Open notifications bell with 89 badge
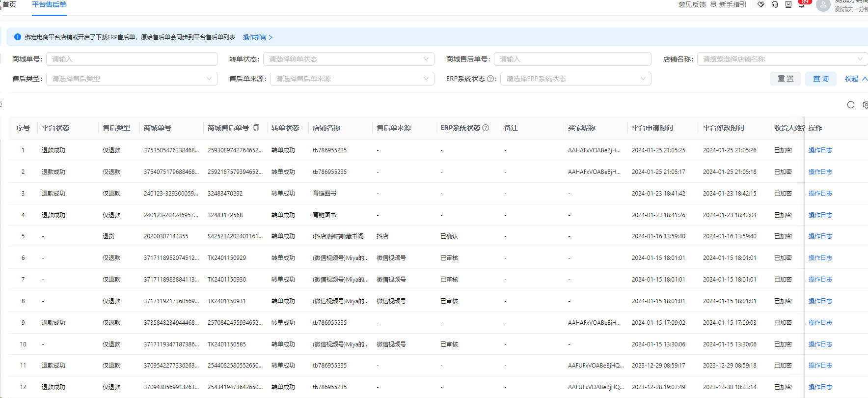 coord(802,4)
